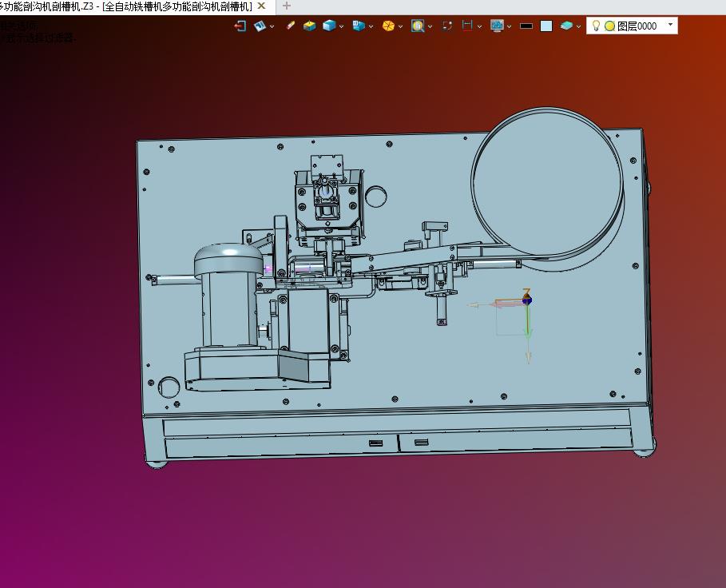726x588 pixels.
Task: Expand the shaded cube dropdown arrow
Action: click(x=341, y=26)
